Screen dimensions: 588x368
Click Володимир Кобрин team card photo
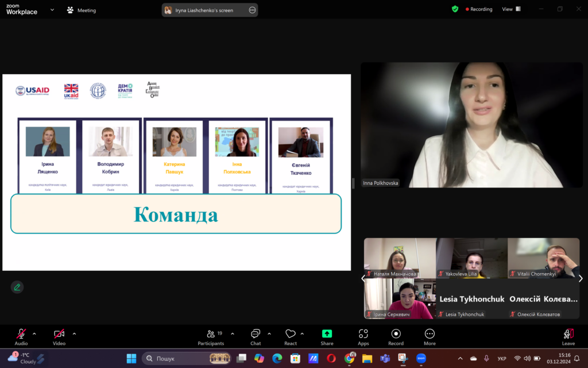pos(110,141)
